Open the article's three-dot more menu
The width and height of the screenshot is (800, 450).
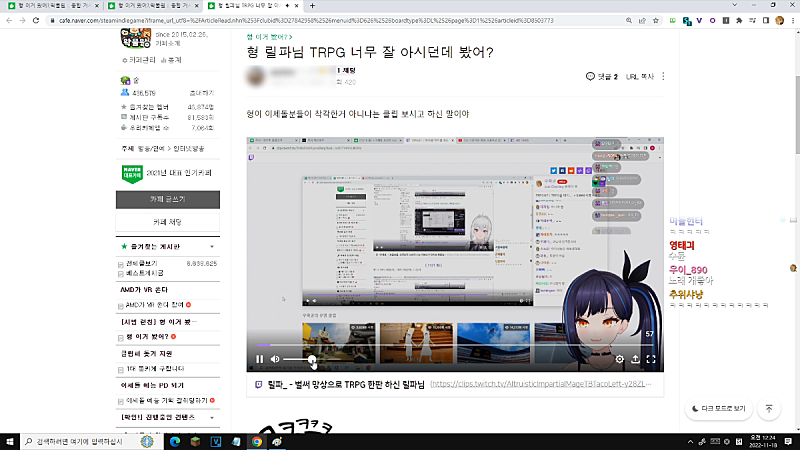pyautogui.click(x=663, y=76)
